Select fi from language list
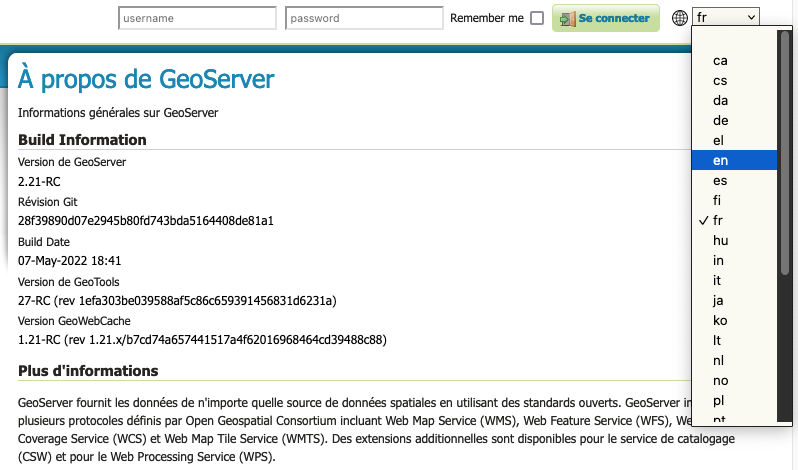Viewport: 798px width, 470px height. click(x=734, y=200)
